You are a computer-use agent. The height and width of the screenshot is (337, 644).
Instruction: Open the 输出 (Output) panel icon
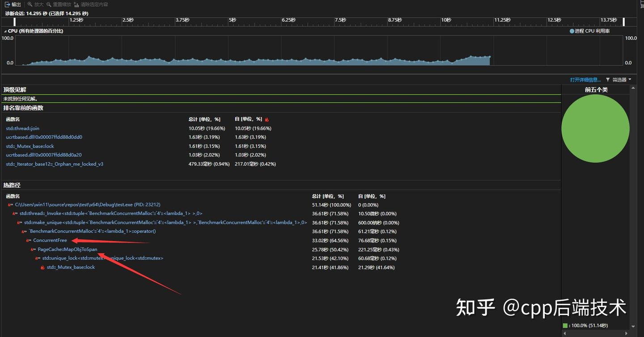click(8, 4)
